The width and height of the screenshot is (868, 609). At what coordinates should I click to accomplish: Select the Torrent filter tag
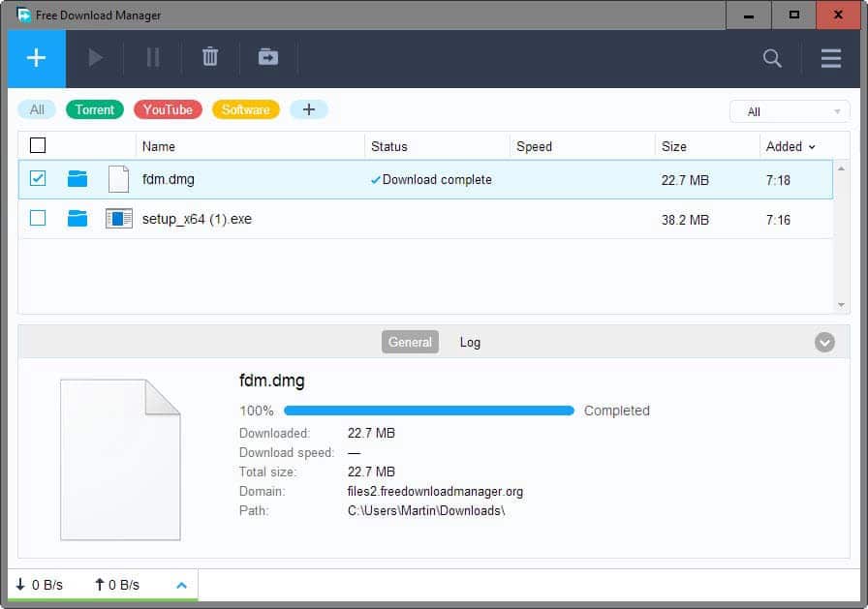tap(94, 109)
